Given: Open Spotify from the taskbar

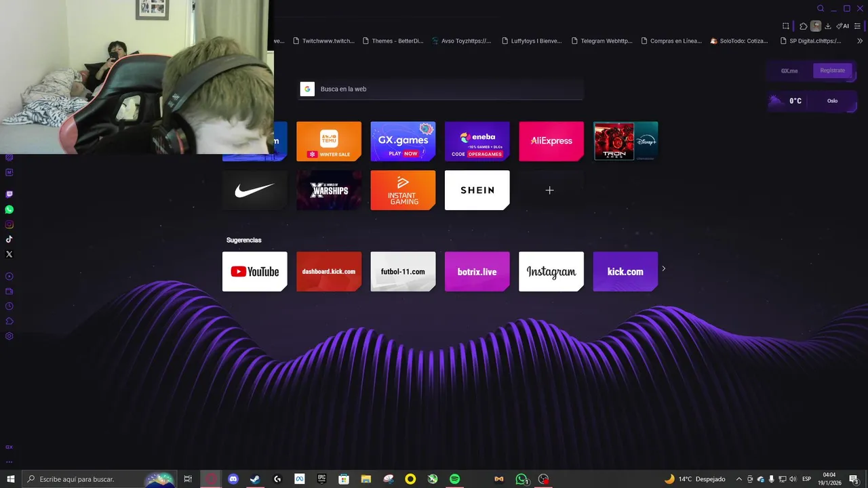Looking at the screenshot, I should pos(454,479).
